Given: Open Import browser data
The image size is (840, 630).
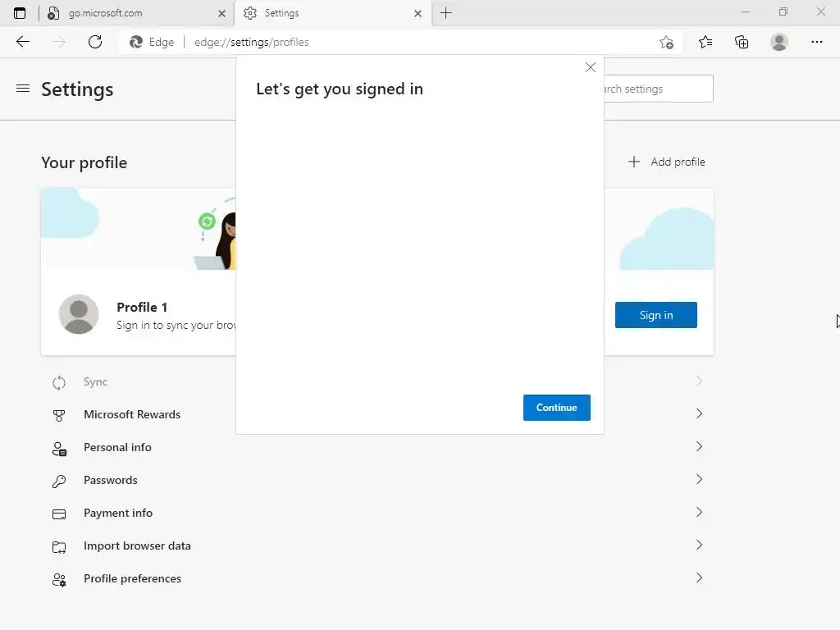Looking at the screenshot, I should (377, 546).
